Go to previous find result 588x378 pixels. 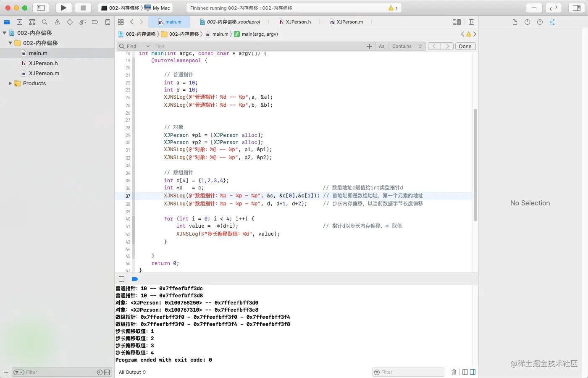(434, 46)
